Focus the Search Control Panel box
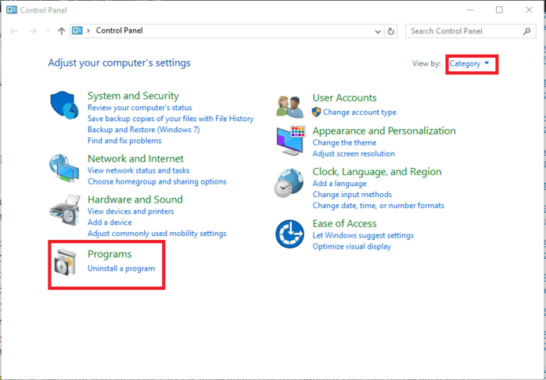Image resolution: width=546 pixels, height=380 pixels. 470,31
